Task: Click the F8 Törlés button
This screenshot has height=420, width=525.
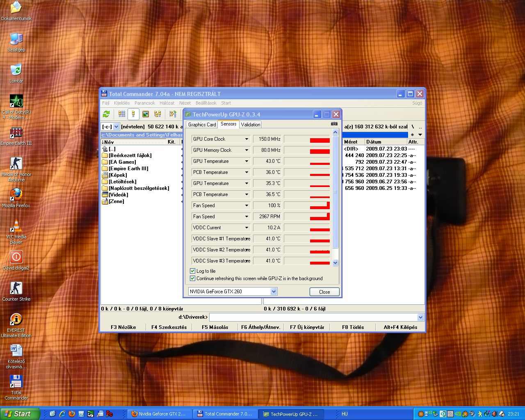Action: click(353, 327)
